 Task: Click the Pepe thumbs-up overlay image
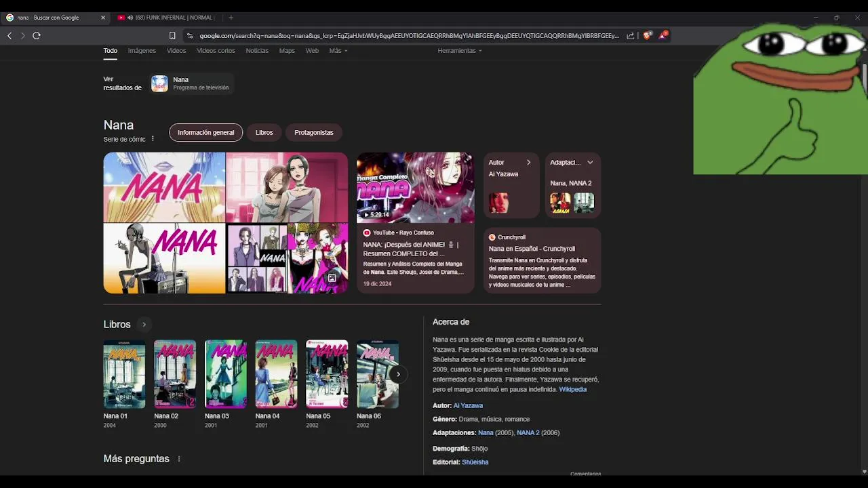(780, 99)
